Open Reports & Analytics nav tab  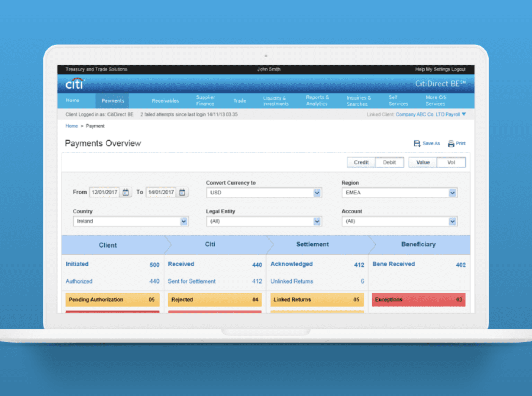click(317, 100)
